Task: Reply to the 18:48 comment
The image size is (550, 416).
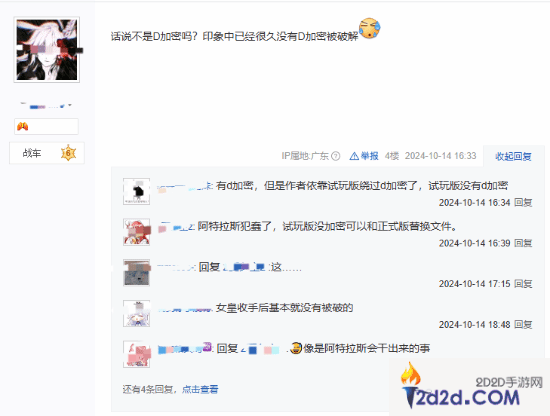Action: point(523,324)
